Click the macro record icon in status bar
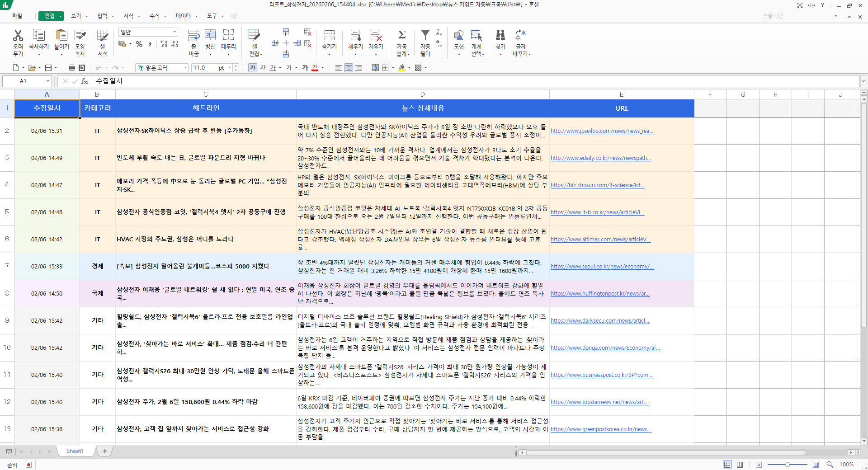The width and height of the screenshot is (868, 470). tap(28, 465)
